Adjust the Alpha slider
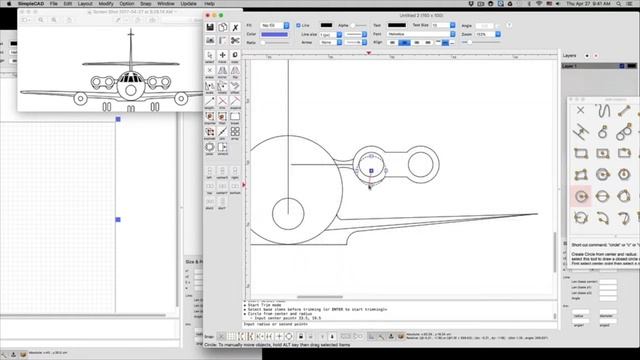Image resolution: width=640 pixels, height=360 pixels. pyautogui.click(x=358, y=25)
